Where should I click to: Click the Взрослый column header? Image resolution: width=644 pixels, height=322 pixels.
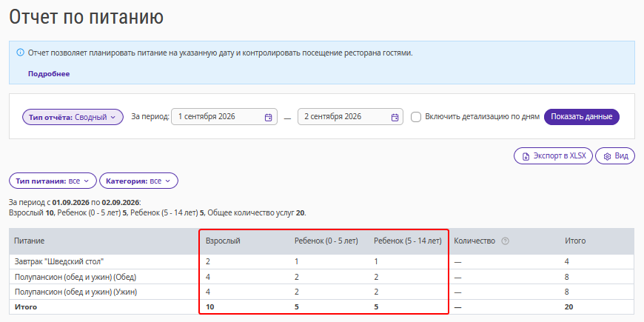(x=223, y=241)
